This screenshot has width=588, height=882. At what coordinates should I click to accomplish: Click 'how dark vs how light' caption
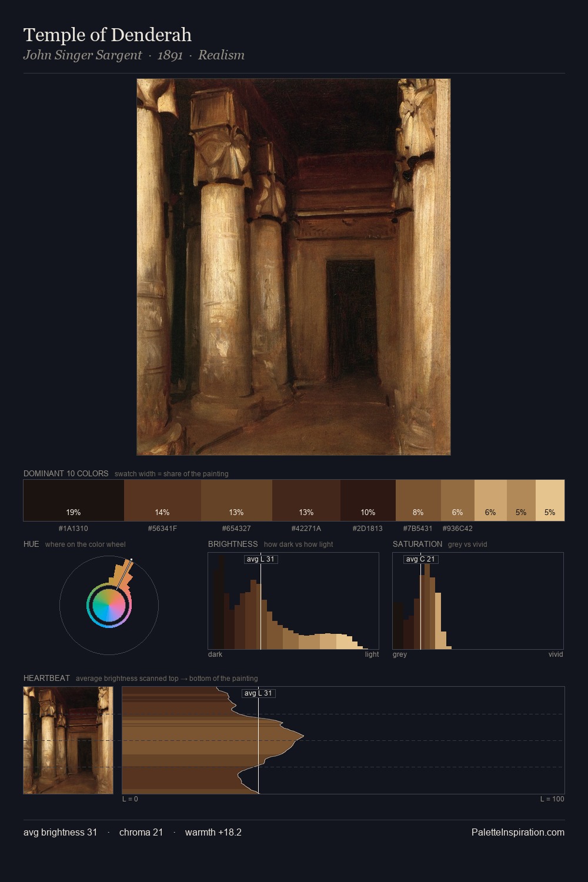click(x=299, y=544)
